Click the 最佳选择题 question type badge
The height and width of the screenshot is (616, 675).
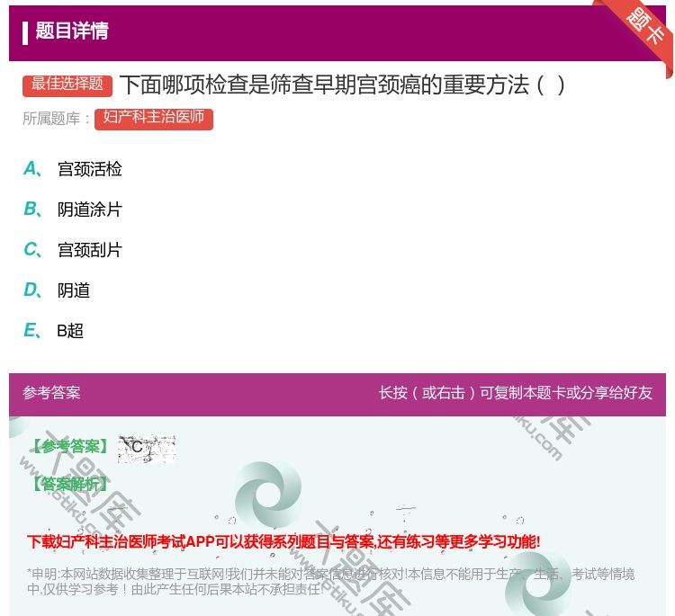[x=67, y=85]
